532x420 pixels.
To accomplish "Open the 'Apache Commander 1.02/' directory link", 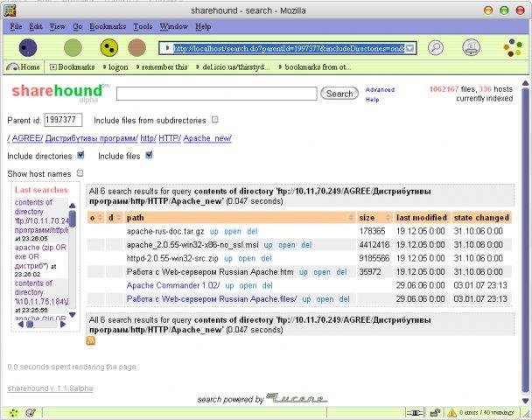I will point(173,285).
